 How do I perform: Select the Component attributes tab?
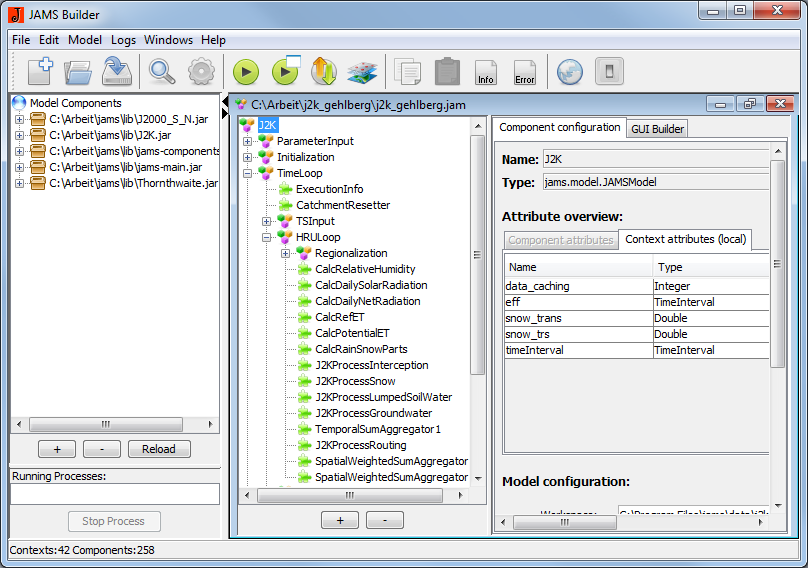[560, 240]
